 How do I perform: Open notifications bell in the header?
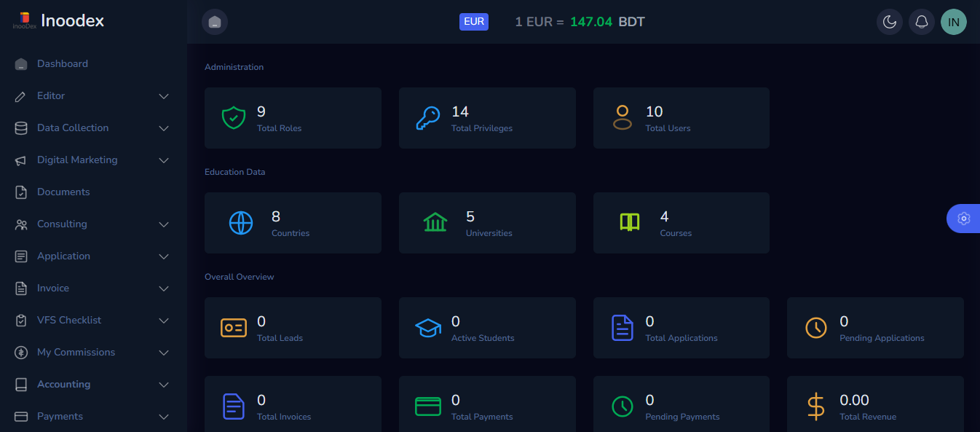pos(921,22)
